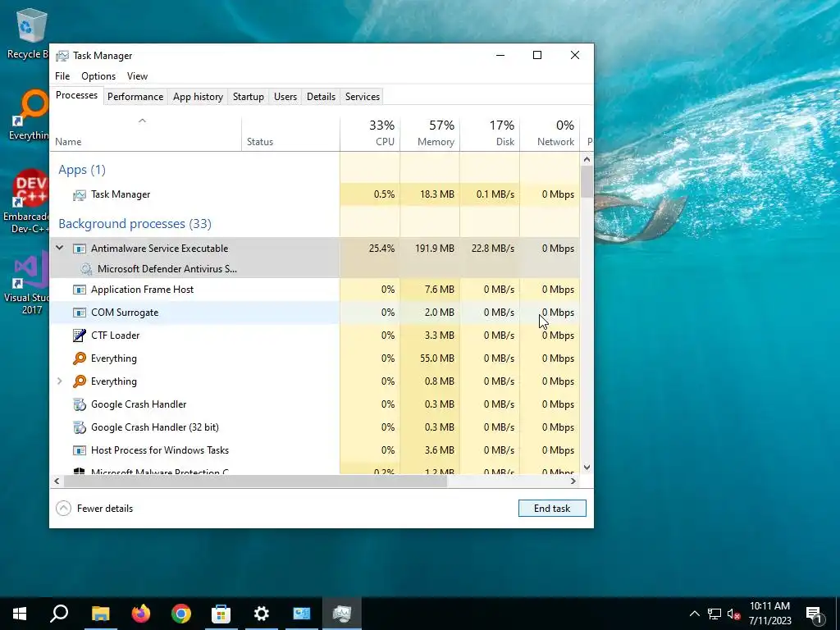
Task: Click the CTF Loader pen icon
Action: (80, 336)
